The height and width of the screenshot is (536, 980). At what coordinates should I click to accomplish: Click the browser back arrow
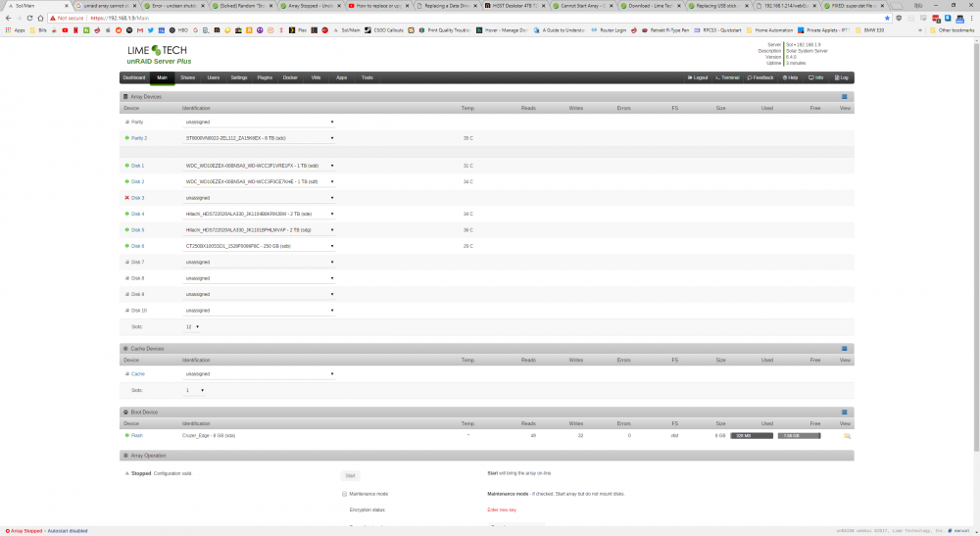tap(8, 18)
